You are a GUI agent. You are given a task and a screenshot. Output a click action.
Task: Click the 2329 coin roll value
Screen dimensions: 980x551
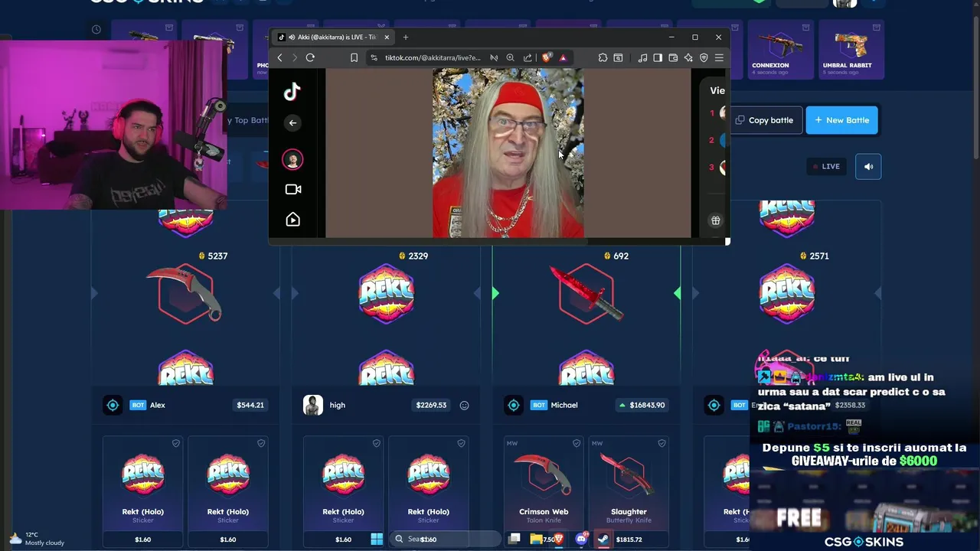click(418, 256)
